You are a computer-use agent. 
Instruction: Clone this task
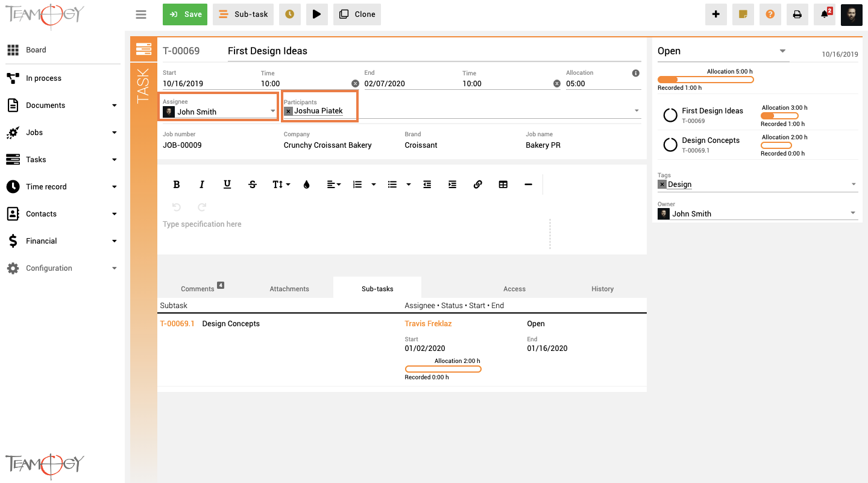click(357, 14)
